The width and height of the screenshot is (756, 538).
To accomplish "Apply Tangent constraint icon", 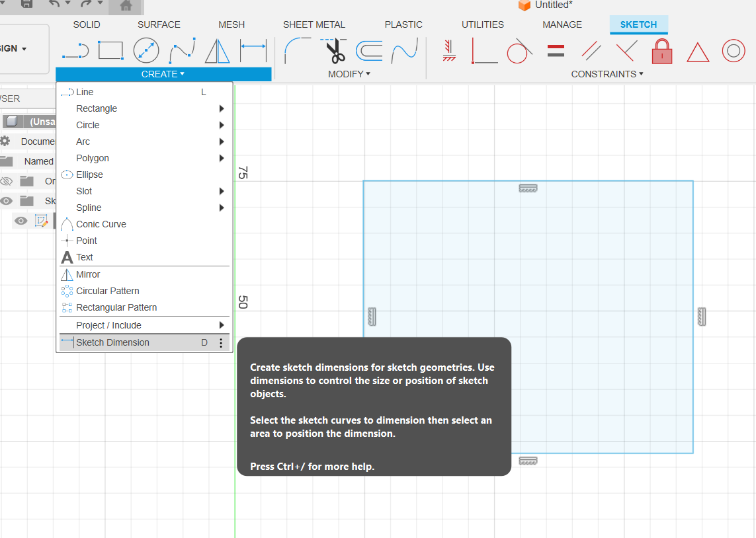I will (520, 51).
